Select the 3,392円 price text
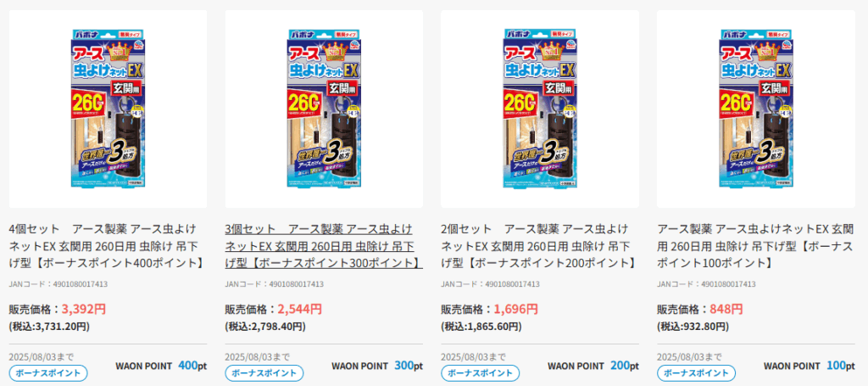 coord(84,309)
